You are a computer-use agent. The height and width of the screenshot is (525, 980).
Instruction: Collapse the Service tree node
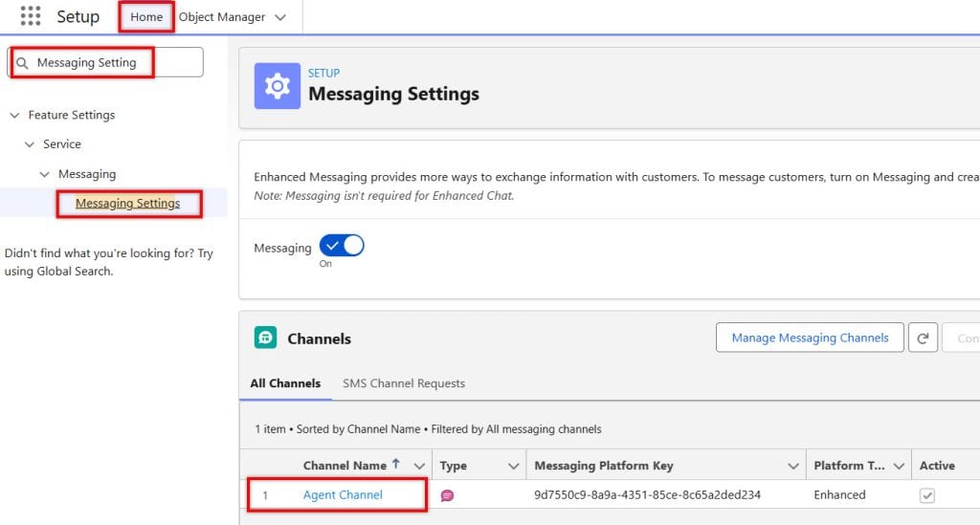click(x=30, y=144)
